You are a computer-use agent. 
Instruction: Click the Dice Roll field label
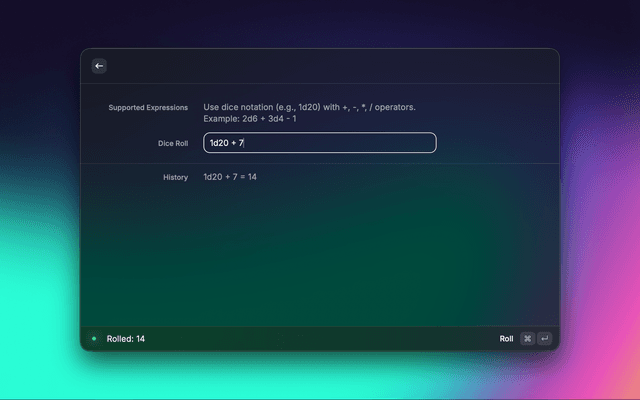coord(172,144)
